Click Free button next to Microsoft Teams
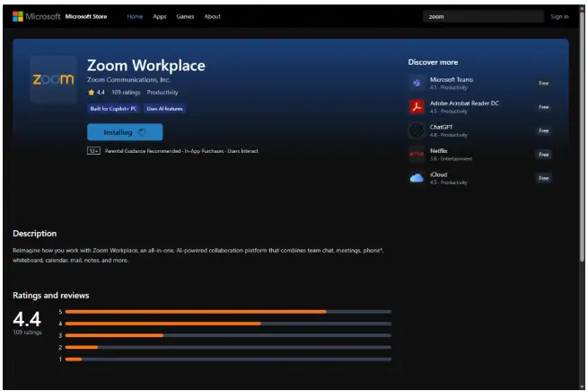The image size is (588, 391). pyautogui.click(x=543, y=83)
